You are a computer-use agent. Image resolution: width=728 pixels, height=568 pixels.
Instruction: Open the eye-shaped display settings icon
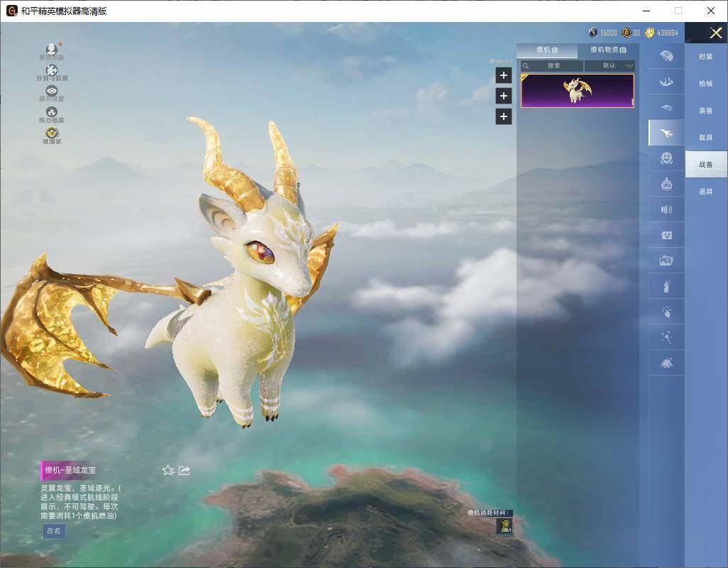(52, 91)
